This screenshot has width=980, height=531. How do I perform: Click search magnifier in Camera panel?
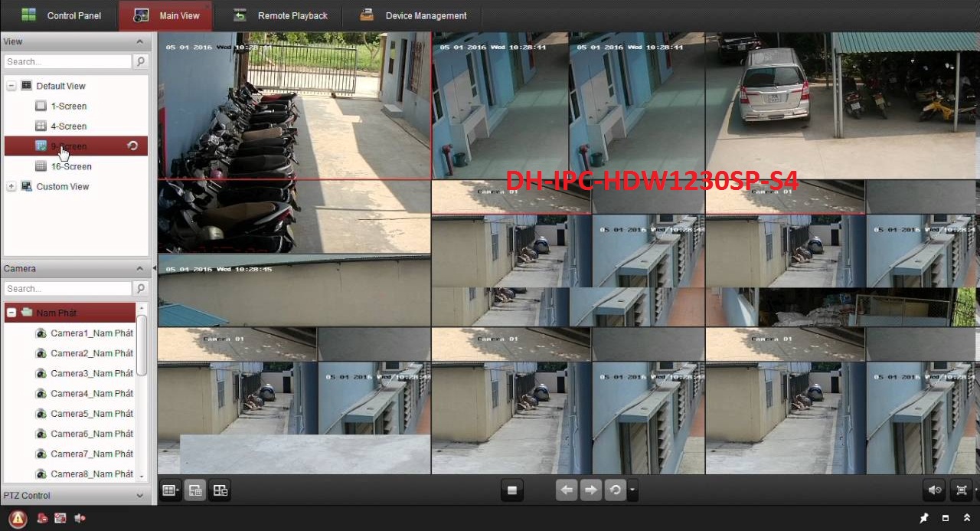coord(141,289)
